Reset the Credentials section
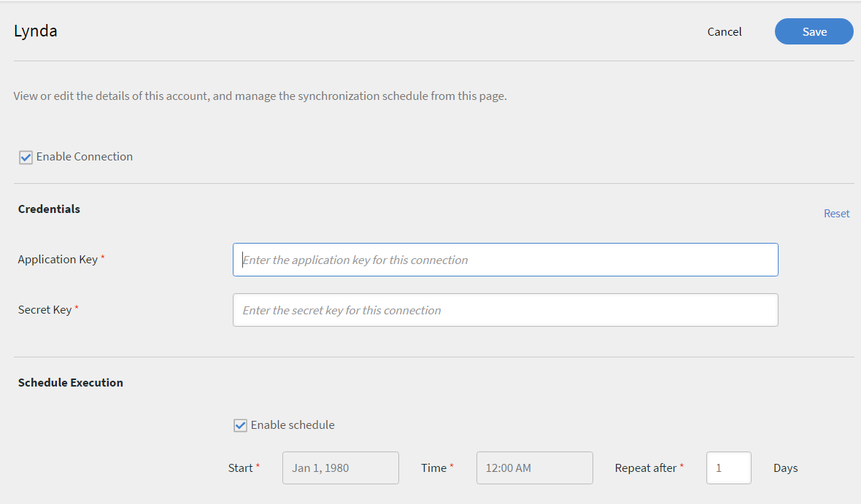 tap(836, 213)
